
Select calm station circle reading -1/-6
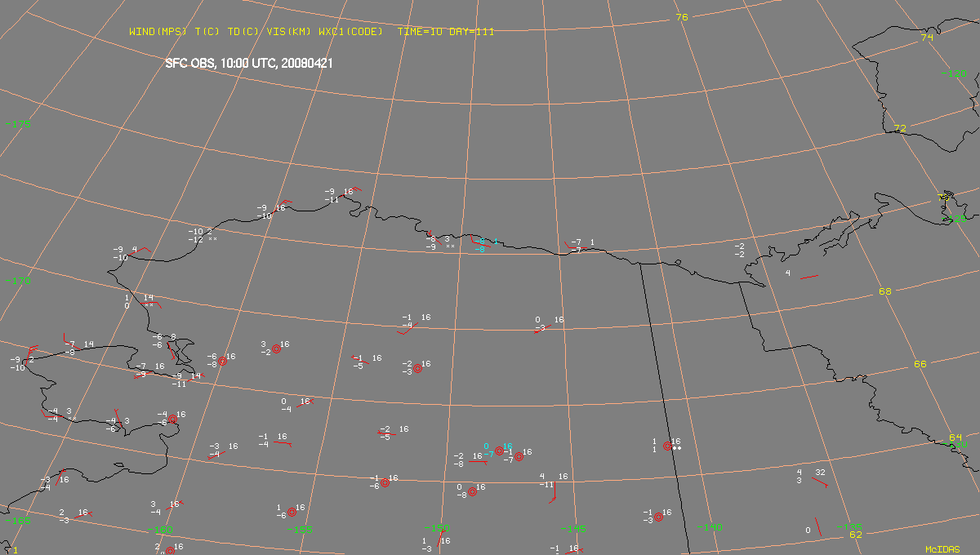[x=385, y=482]
